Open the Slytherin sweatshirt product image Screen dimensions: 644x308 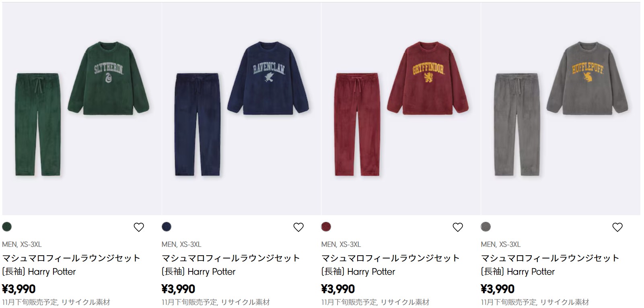tap(109, 78)
